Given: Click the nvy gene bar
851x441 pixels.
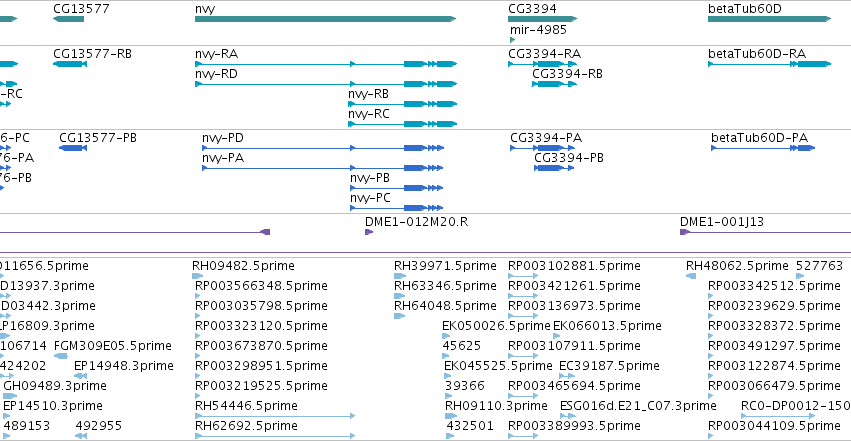Looking at the screenshot, I should tap(325, 19).
